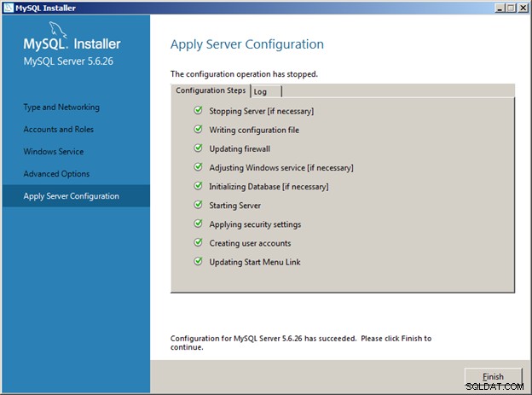Switch to the Log tab
Screen dimensions: 532x395
pos(266,91)
